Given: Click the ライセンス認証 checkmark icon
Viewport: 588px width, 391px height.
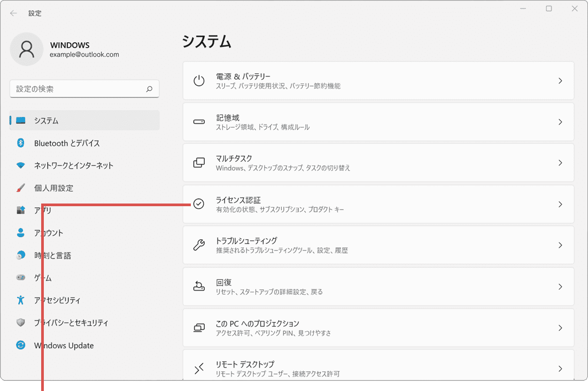Looking at the screenshot, I should [199, 204].
